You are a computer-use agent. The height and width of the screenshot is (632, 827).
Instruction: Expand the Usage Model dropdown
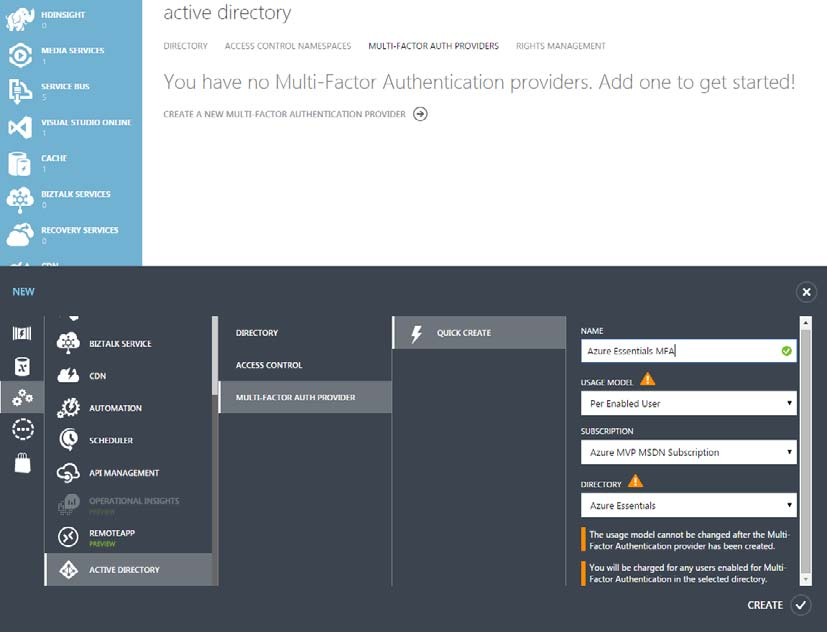point(688,403)
